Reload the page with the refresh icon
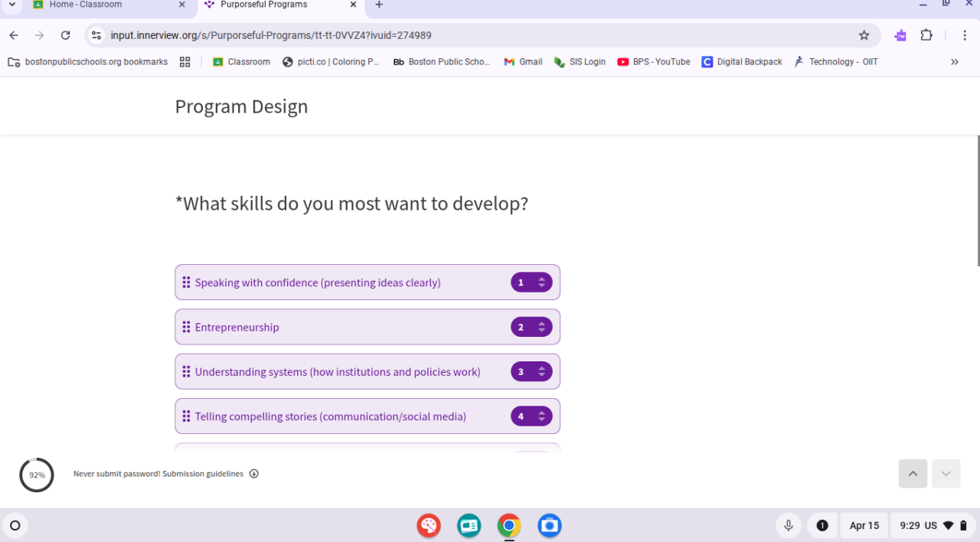The width and height of the screenshot is (980, 542). coord(66,35)
